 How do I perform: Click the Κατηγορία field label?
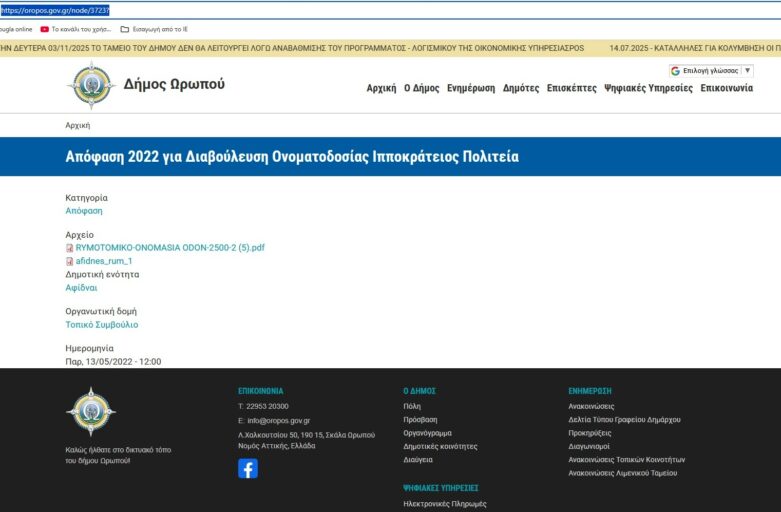click(86, 198)
